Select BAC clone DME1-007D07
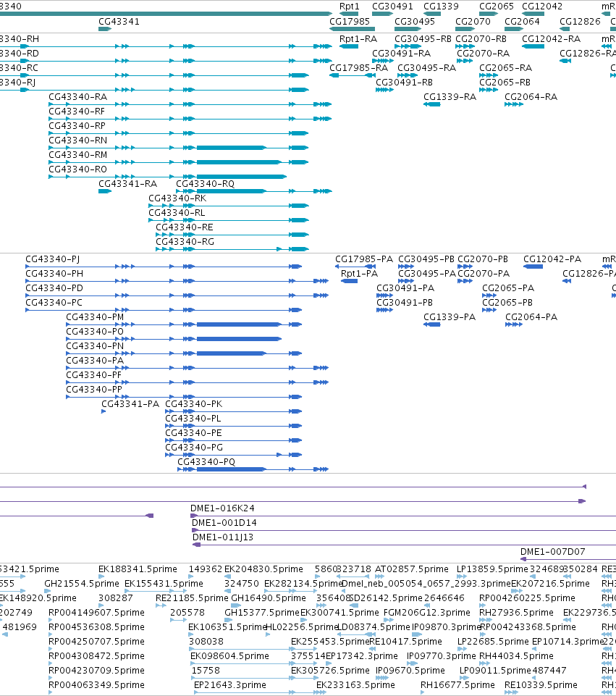Screen dimensions: 616x696 coord(552,552)
